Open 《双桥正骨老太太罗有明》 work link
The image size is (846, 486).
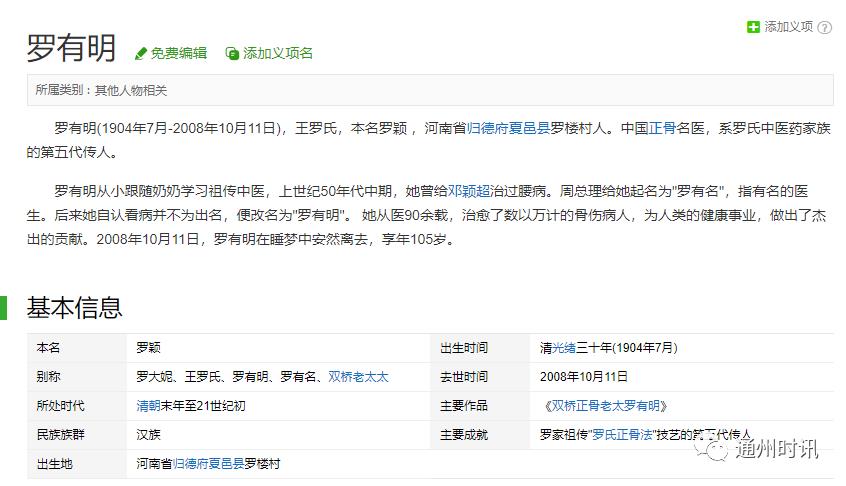click(x=607, y=406)
